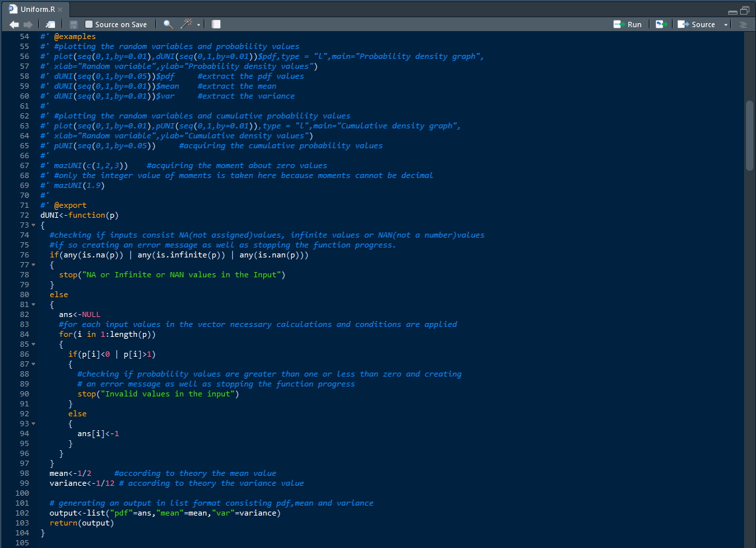Show the document outline

coord(743,24)
